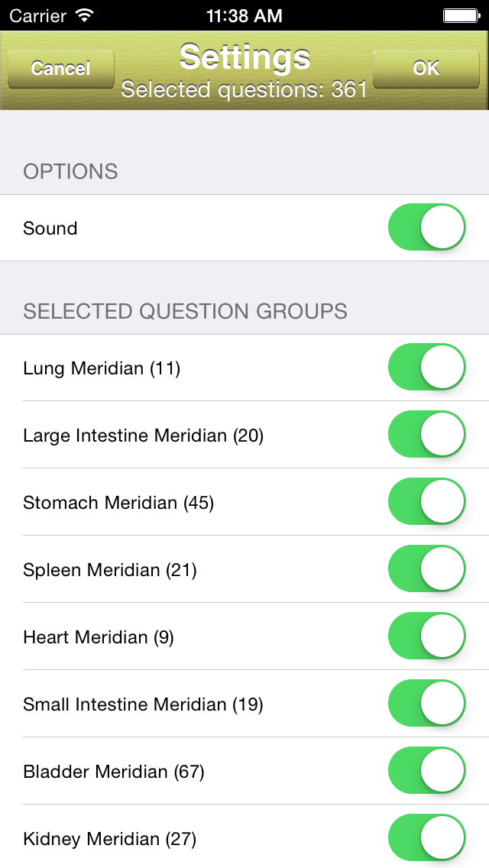Tap the Selected Question Groups header
The width and height of the screenshot is (489, 868).
tap(185, 312)
